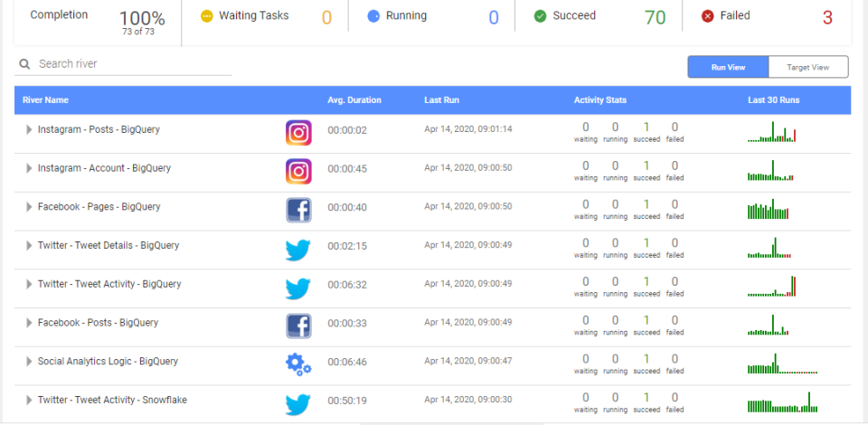Click the Twitter - Tweet Activity - Snowflake name
The width and height of the screenshot is (868, 425).
(112, 400)
